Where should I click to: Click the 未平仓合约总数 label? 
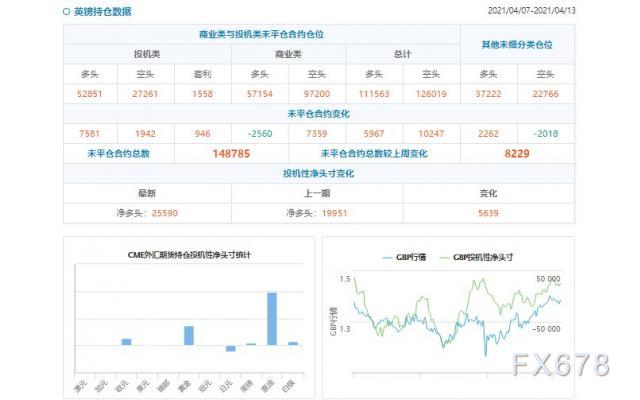click(119, 154)
